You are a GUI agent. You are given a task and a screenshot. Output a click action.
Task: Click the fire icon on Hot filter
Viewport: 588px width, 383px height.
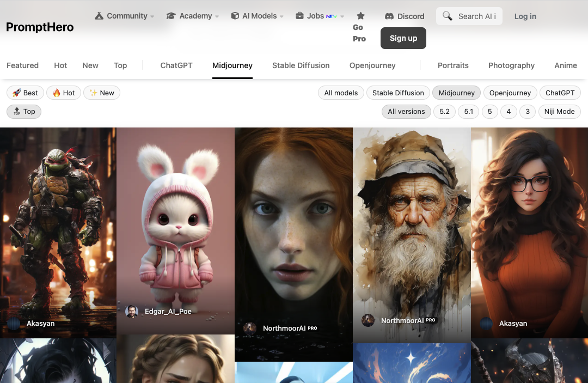coord(57,93)
